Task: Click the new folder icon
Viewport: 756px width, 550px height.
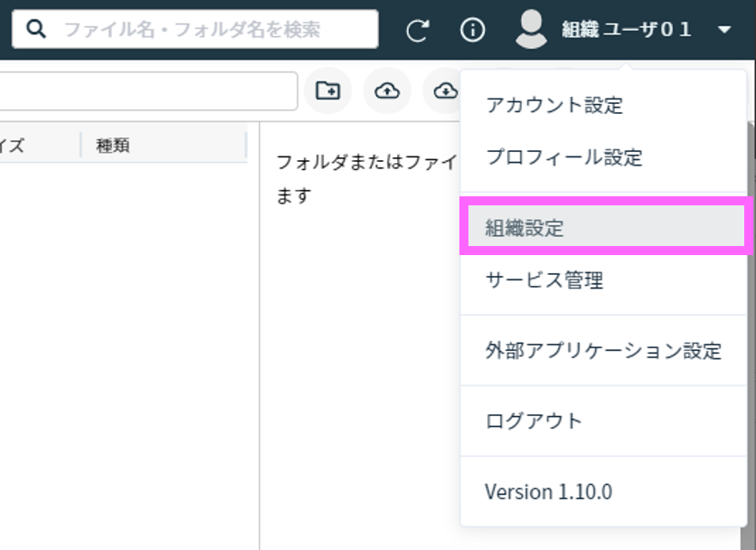Action: pos(327,90)
